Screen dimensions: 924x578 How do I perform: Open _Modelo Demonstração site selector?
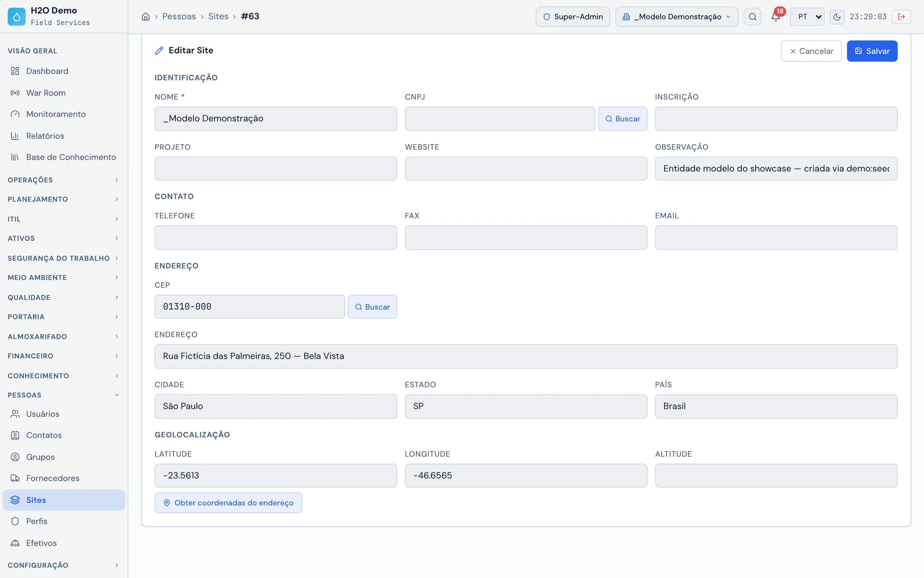[677, 17]
